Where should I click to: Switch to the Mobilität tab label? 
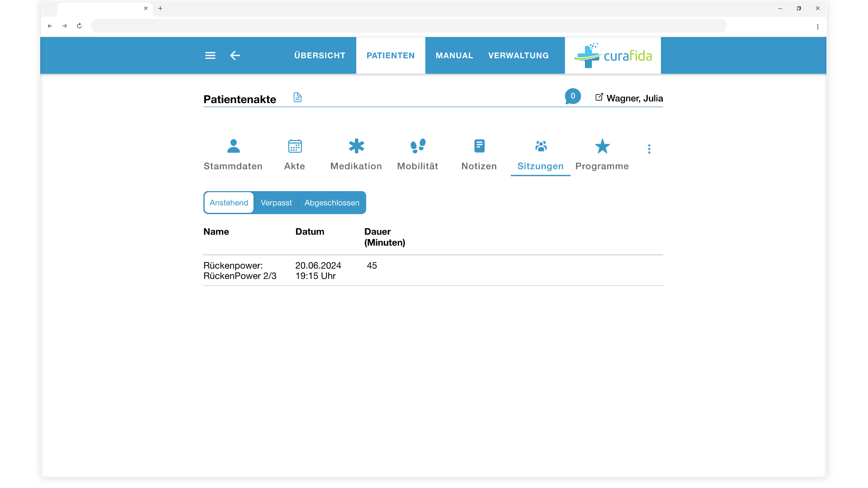[x=418, y=166]
